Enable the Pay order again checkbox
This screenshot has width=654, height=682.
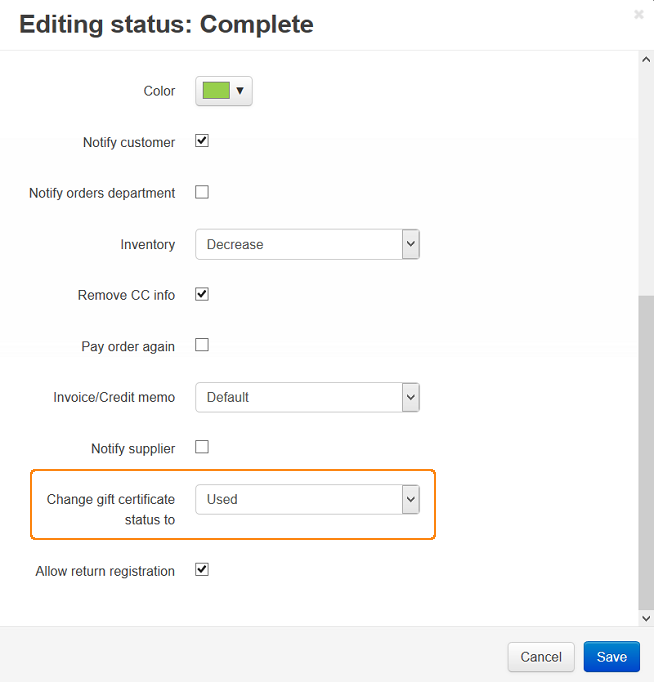click(x=202, y=345)
